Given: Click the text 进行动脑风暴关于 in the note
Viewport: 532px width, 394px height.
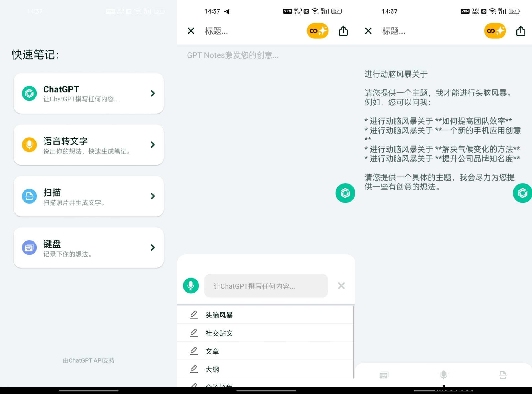Looking at the screenshot, I should pos(396,74).
